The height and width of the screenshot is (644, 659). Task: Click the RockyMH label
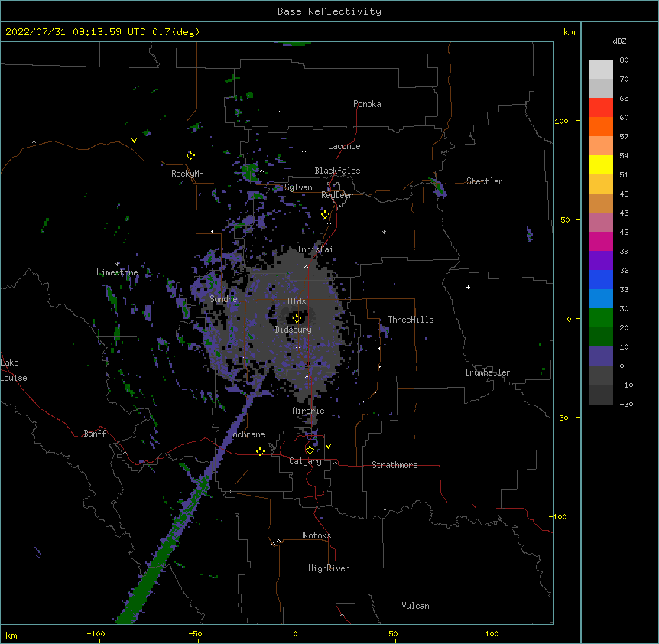(x=187, y=174)
